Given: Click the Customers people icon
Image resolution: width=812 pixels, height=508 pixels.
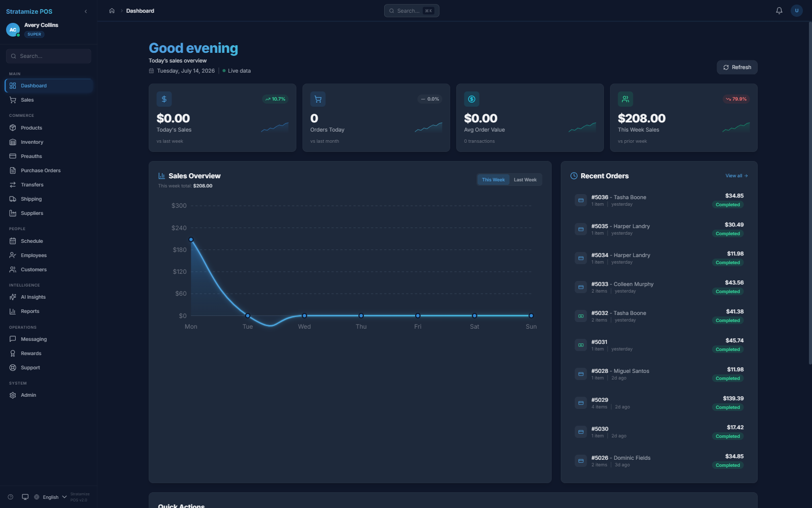Looking at the screenshot, I should click(x=13, y=270).
